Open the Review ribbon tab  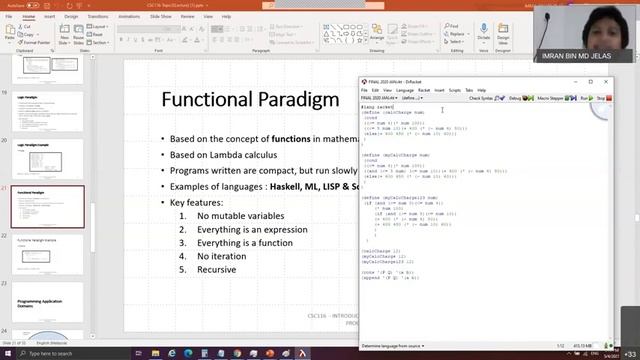[187, 17]
